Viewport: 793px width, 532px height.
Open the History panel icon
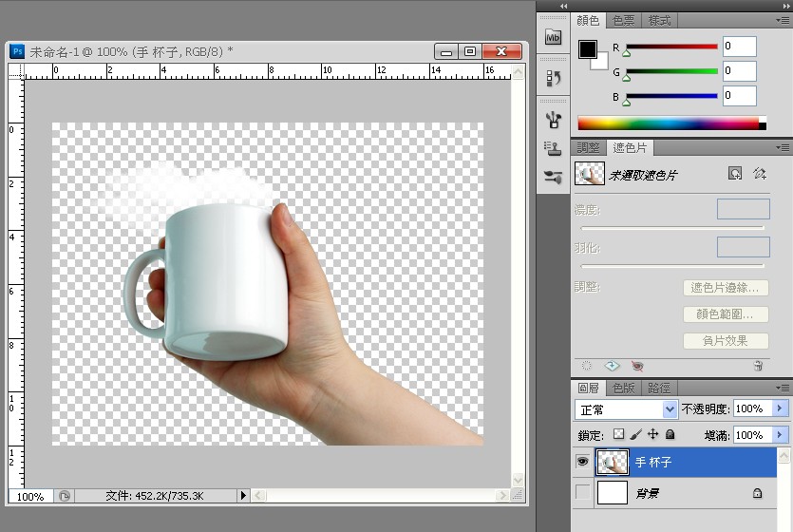coord(554,78)
